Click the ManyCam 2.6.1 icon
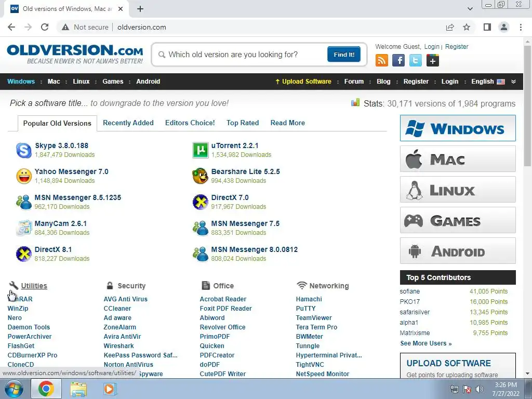This screenshot has width=532, height=399. click(24, 228)
